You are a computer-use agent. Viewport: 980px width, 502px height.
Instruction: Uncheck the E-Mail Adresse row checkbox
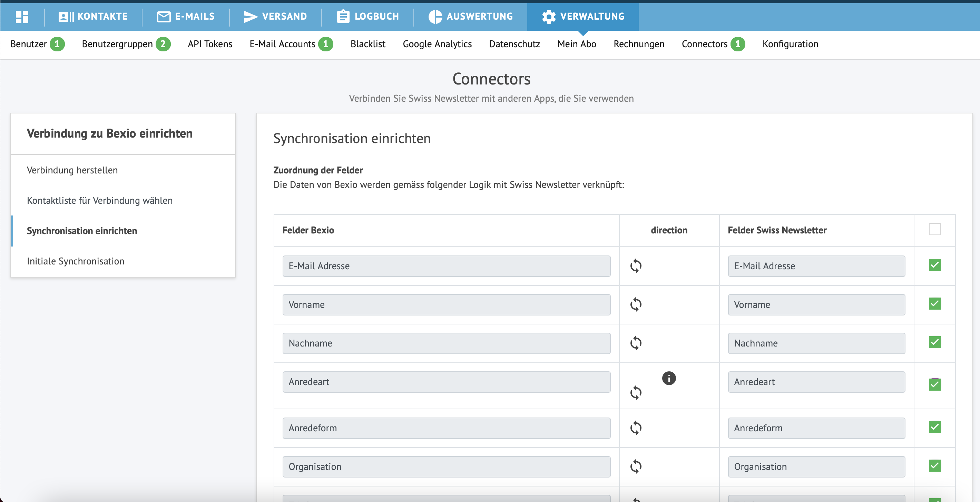coord(935,265)
